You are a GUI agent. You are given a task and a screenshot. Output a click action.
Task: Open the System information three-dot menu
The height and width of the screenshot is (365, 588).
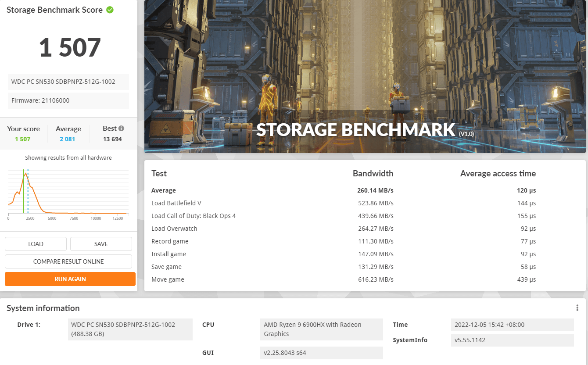coord(577,308)
